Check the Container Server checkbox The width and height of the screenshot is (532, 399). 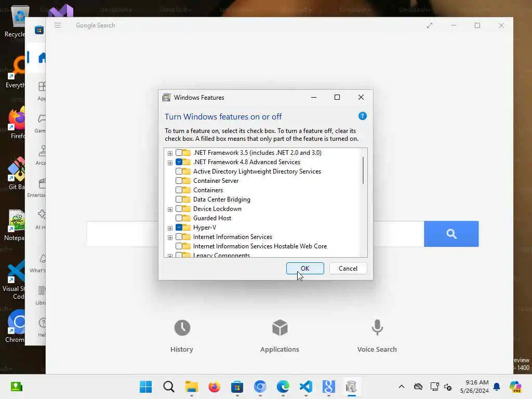[179, 180]
